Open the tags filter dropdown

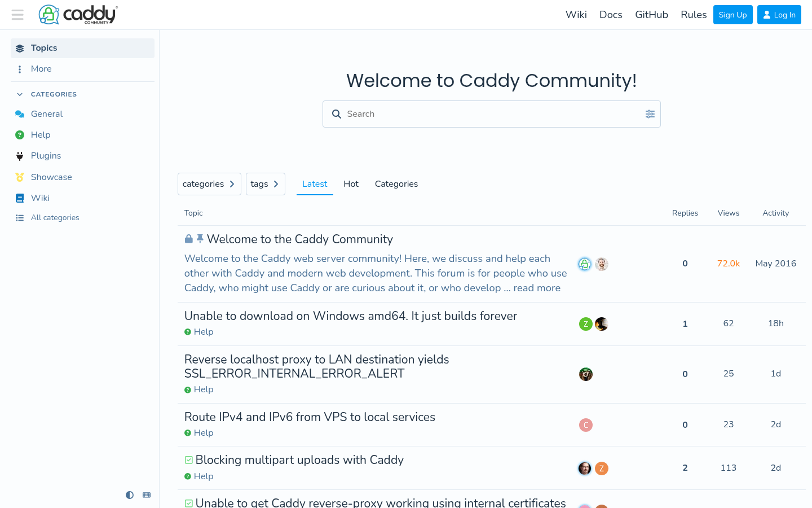tap(266, 184)
